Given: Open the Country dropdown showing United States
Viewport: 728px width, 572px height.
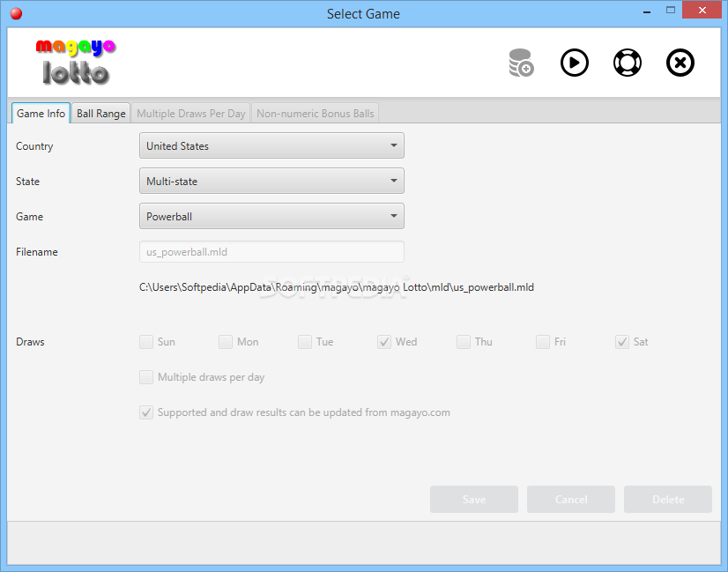Looking at the screenshot, I should pos(271,145).
